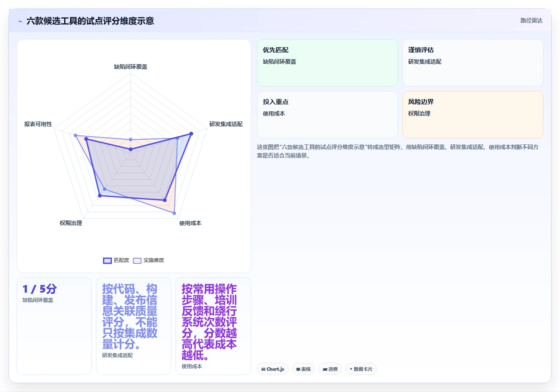This screenshot has height=392, width=560.
Task: Click the 权限治理 axis label on the radar chart
Action: point(71,223)
